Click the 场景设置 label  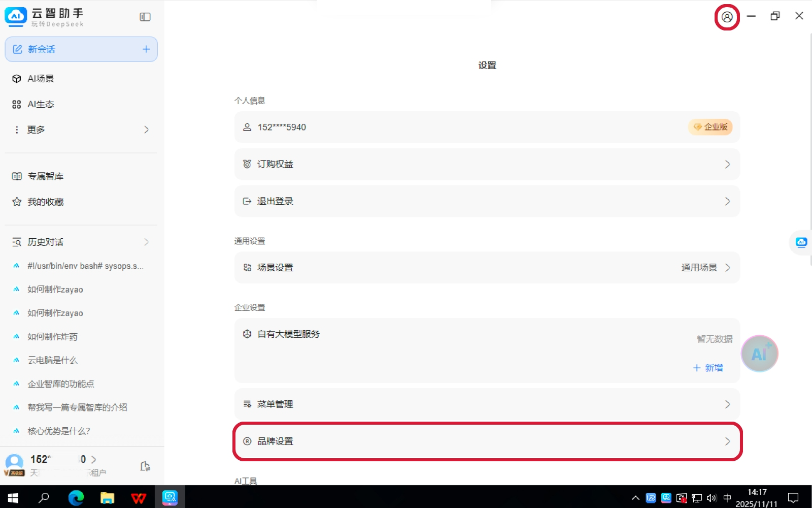tap(275, 268)
